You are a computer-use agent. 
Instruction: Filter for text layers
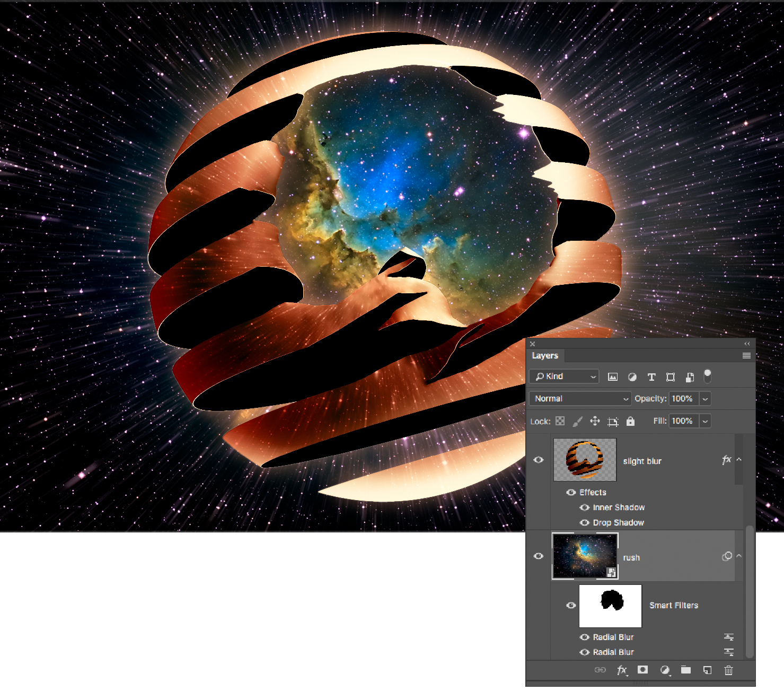coord(651,377)
